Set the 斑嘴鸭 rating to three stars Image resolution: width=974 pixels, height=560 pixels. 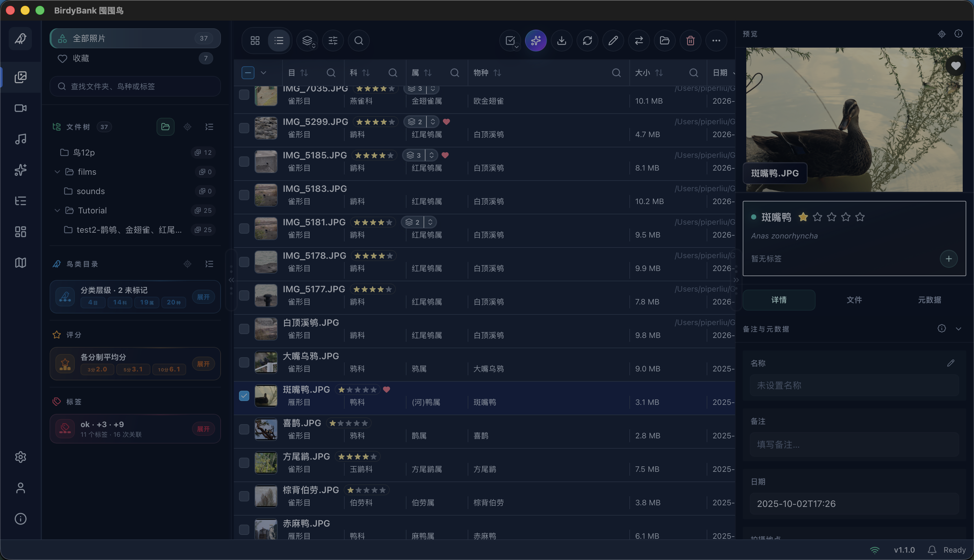point(831,217)
